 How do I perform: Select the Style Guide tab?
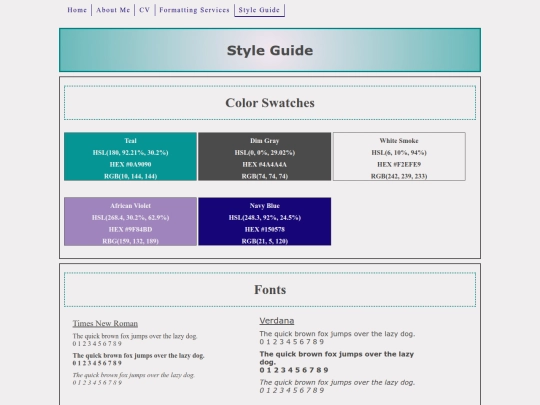tap(259, 10)
